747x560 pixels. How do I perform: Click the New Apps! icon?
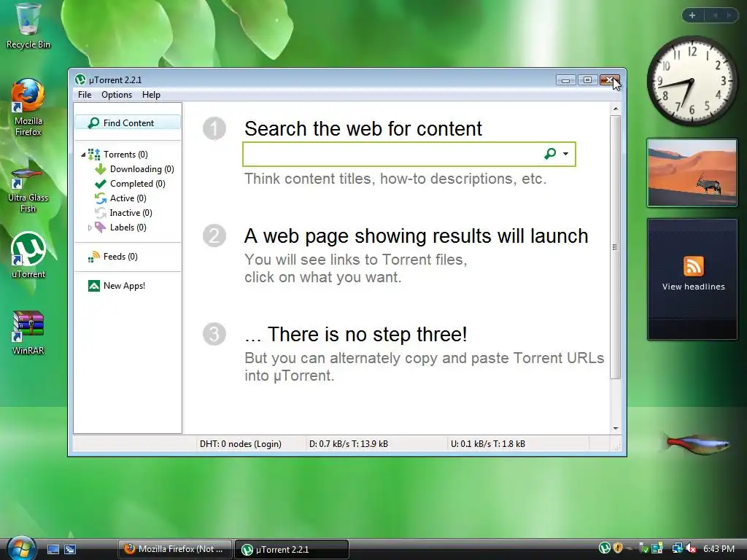pyautogui.click(x=94, y=286)
